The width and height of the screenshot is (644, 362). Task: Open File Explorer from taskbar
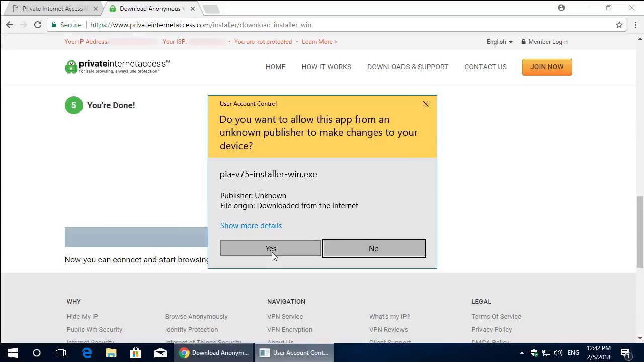pos(111,353)
